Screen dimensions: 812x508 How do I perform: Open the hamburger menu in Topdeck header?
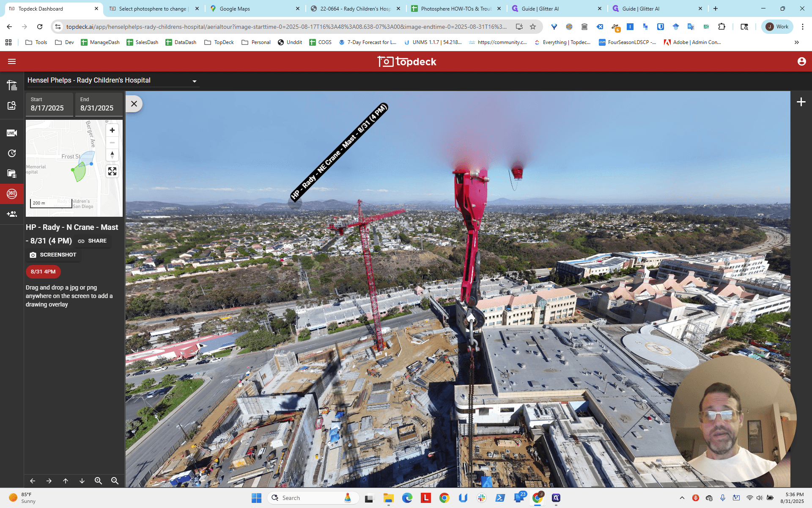pos(12,61)
